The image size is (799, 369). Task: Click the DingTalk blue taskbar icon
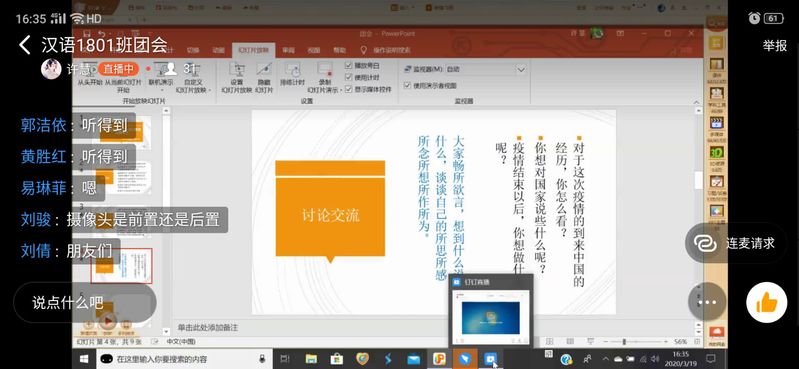click(465, 359)
